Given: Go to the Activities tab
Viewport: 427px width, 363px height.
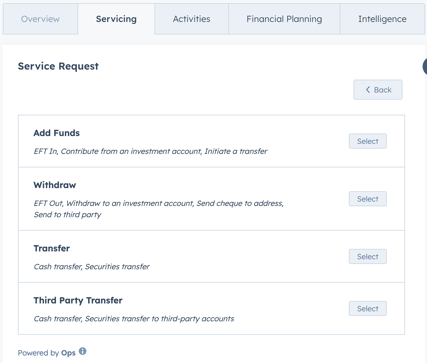Looking at the screenshot, I should tap(191, 19).
